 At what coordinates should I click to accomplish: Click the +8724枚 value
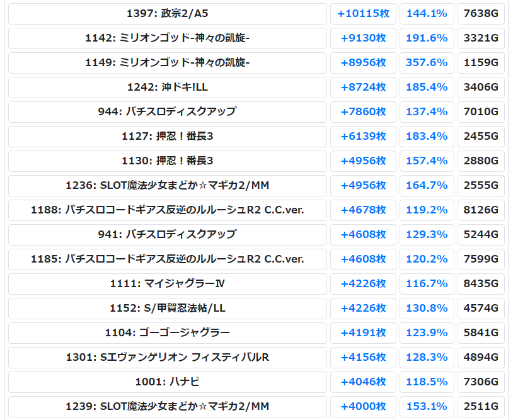(363, 88)
